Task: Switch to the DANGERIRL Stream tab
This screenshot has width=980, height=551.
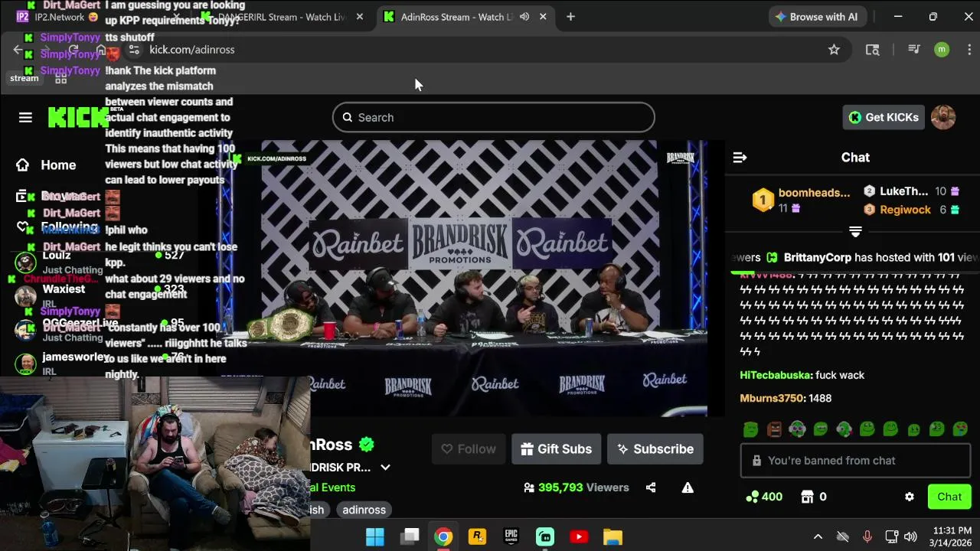Action: (279, 17)
